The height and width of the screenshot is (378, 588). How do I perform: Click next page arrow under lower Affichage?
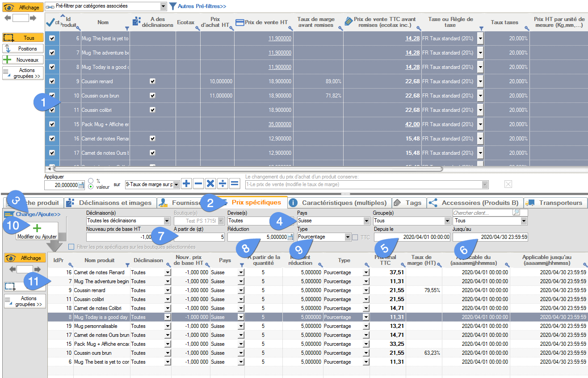tap(37, 269)
